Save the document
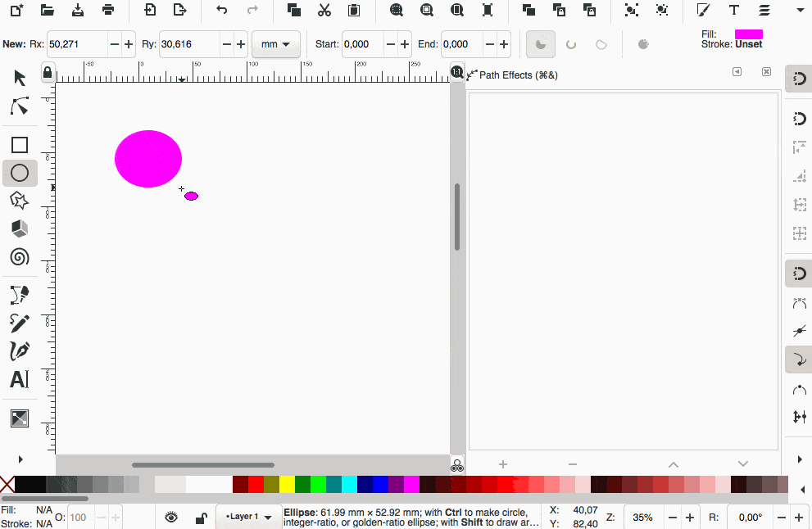 [78, 10]
